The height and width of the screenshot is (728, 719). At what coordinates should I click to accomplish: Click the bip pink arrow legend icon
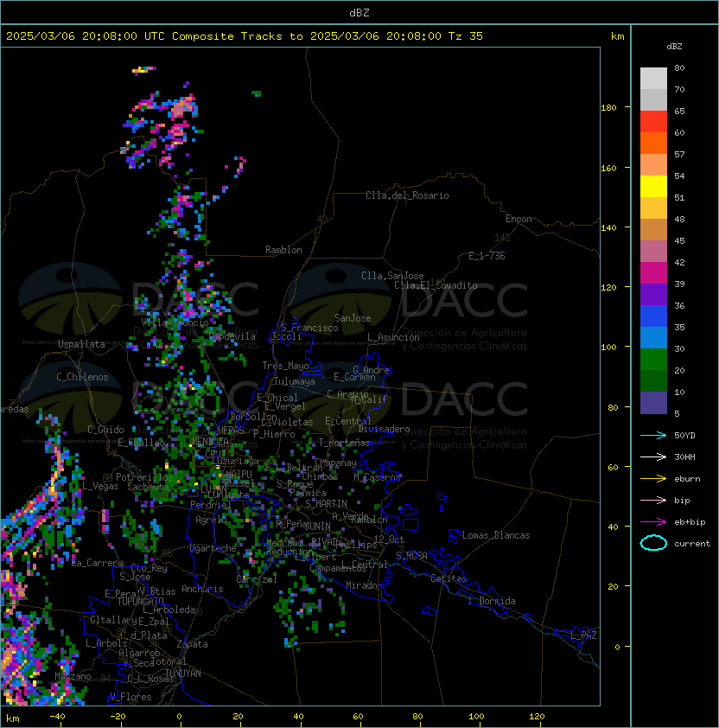tap(653, 501)
